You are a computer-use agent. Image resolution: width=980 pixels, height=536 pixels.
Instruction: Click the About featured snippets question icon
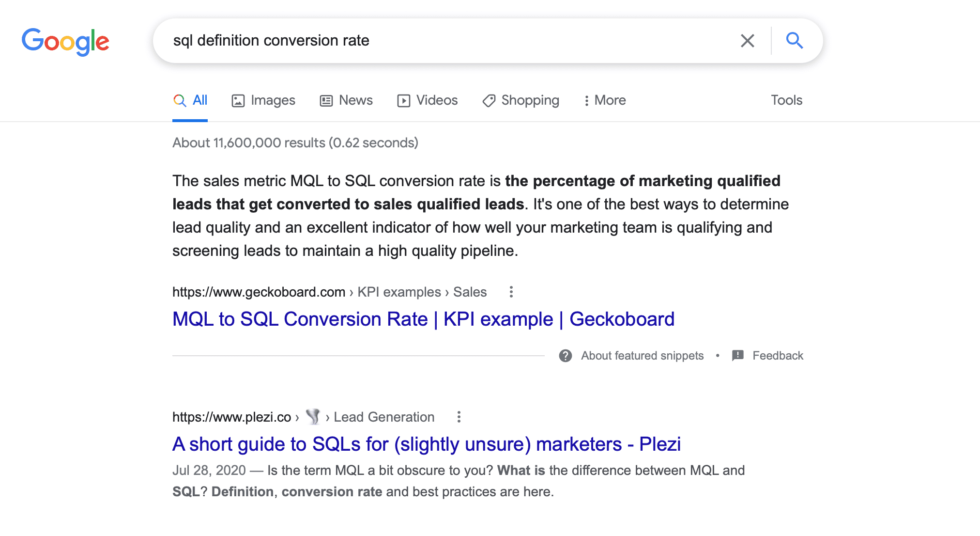565,356
